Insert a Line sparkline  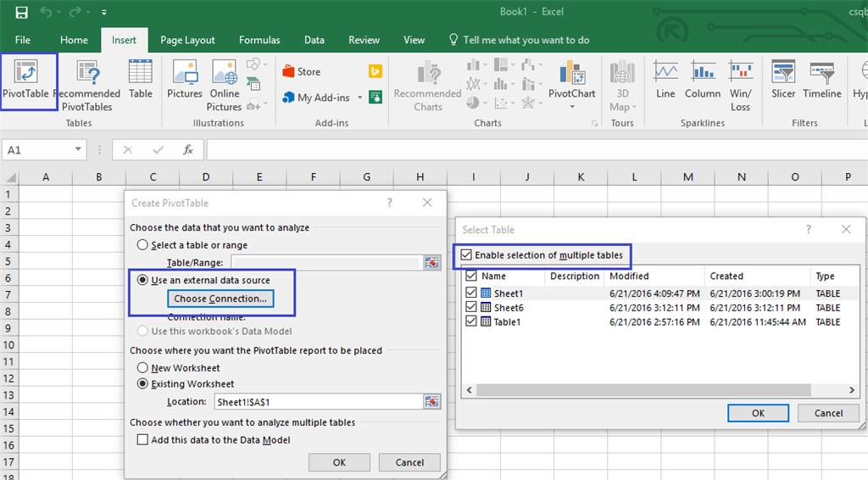[x=665, y=81]
